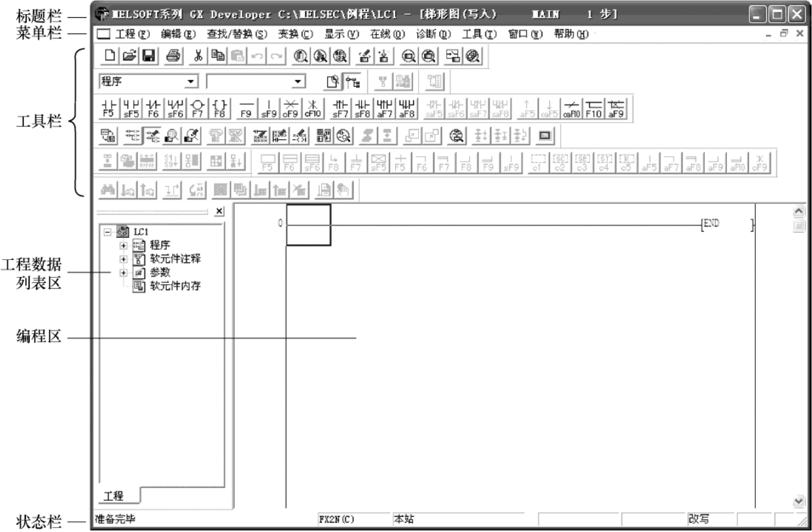Click the END instruction in ladder
The image size is (812, 532).
point(711,224)
